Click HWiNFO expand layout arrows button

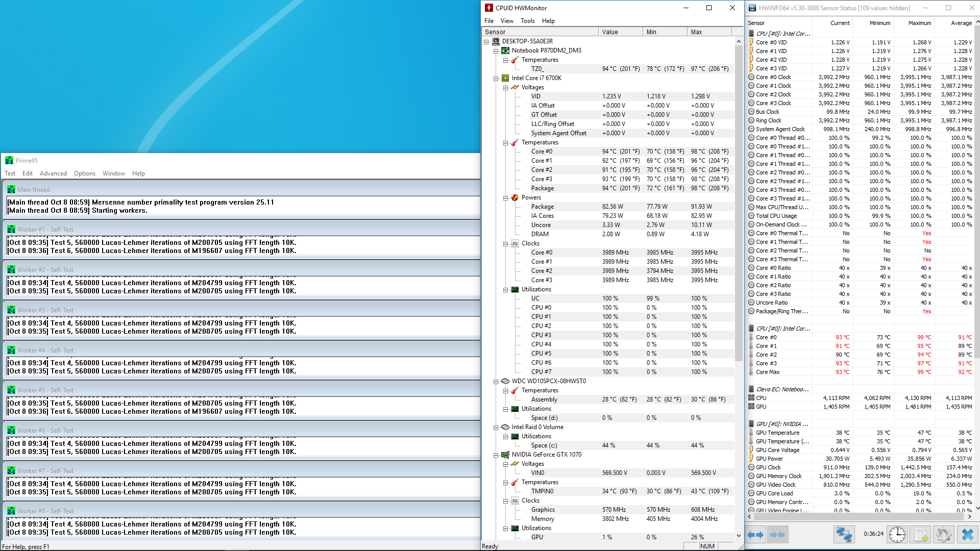[755, 535]
